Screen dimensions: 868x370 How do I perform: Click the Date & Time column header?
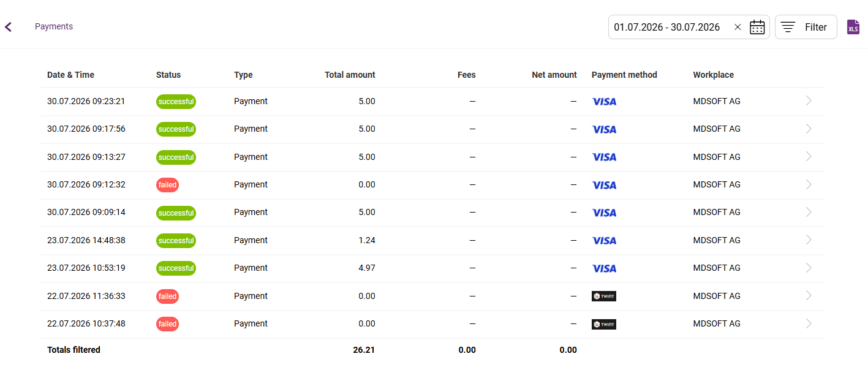point(70,75)
